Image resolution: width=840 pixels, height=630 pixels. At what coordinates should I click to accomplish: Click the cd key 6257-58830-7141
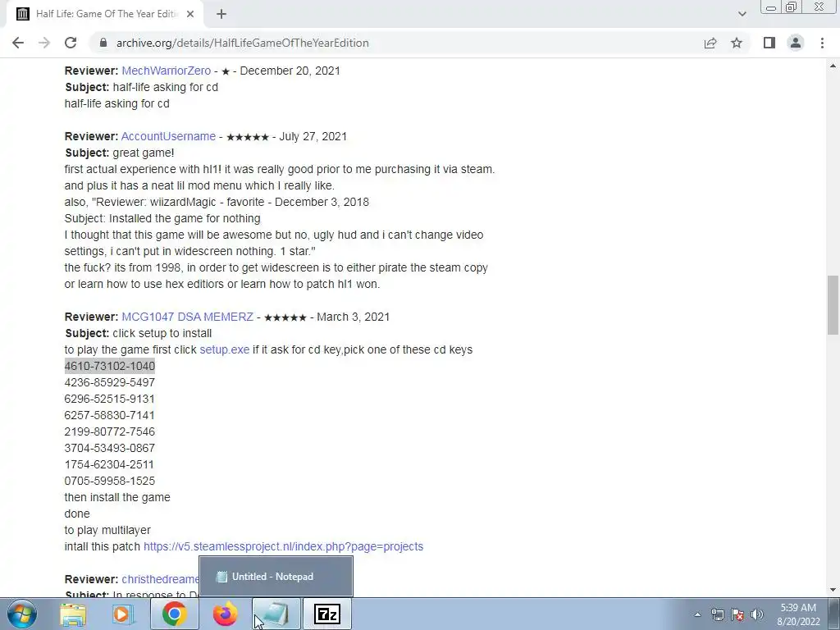coord(109,415)
